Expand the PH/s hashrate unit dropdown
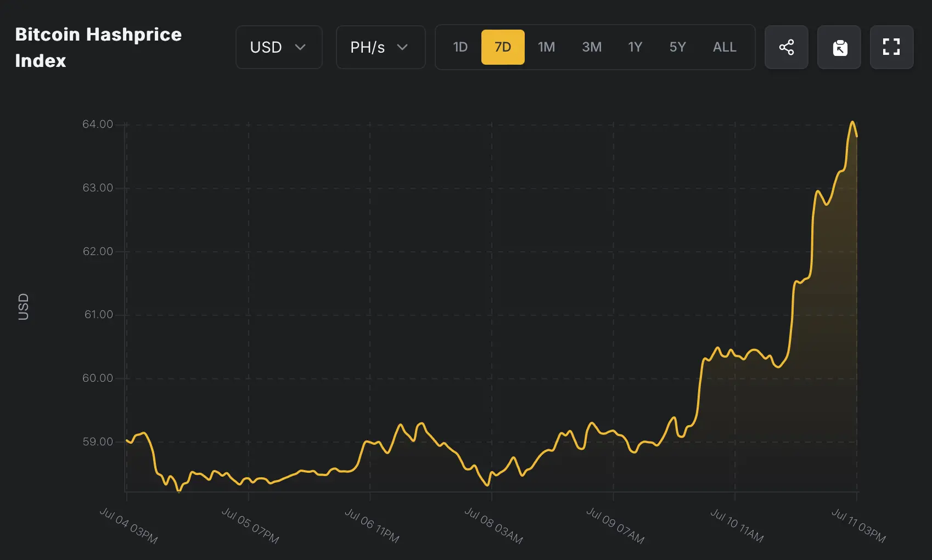 pyautogui.click(x=380, y=47)
